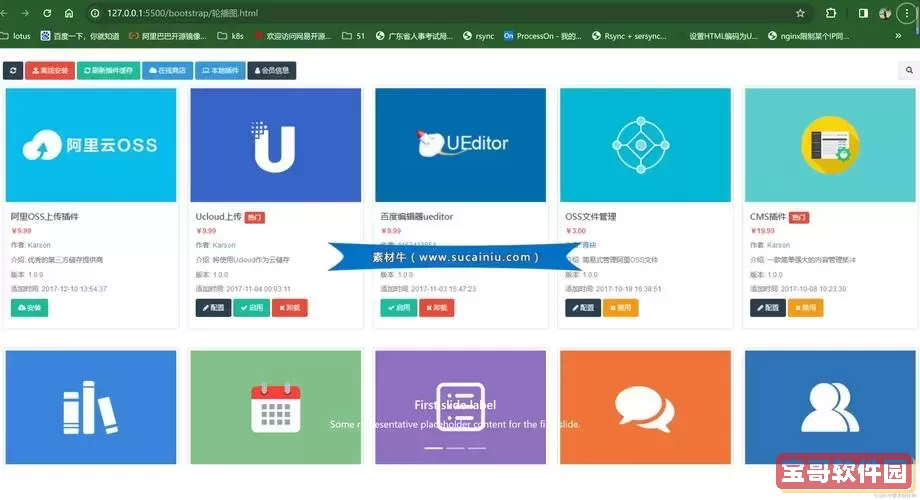Uninstall Ucloud上传 with red 卸载 button
Screen dimensions: 920x500
tap(289, 308)
